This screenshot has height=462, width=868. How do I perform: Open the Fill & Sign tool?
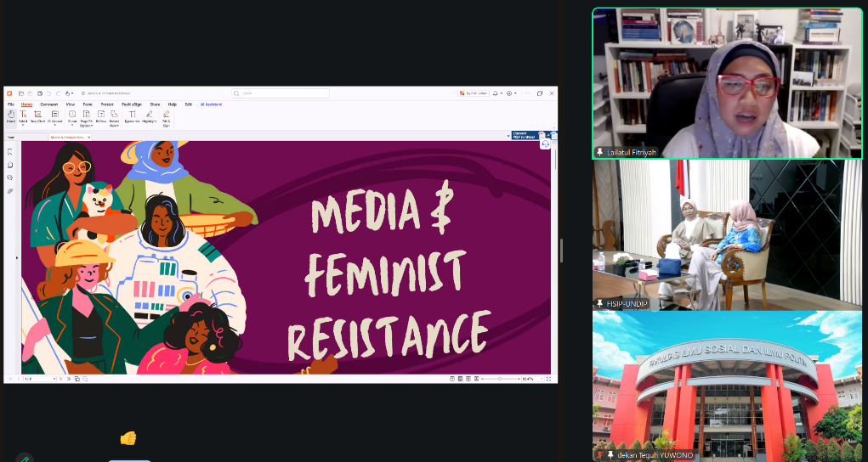pyautogui.click(x=166, y=116)
